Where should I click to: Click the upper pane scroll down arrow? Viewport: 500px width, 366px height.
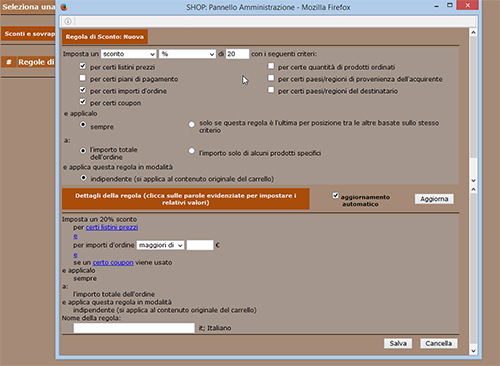(x=473, y=180)
